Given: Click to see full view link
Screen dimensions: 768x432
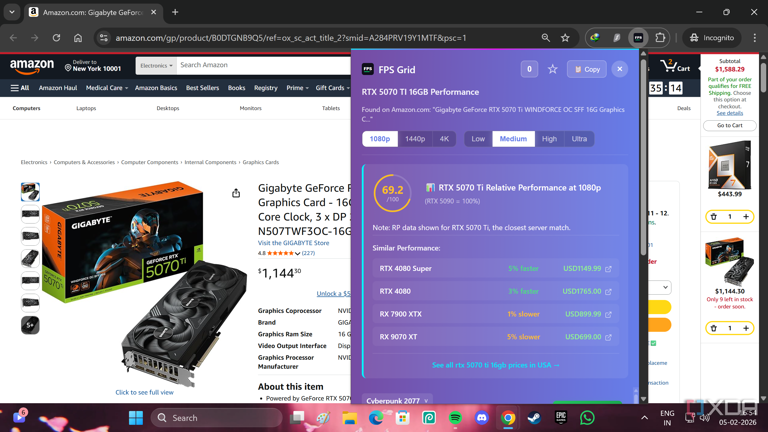Looking at the screenshot, I should tap(144, 392).
